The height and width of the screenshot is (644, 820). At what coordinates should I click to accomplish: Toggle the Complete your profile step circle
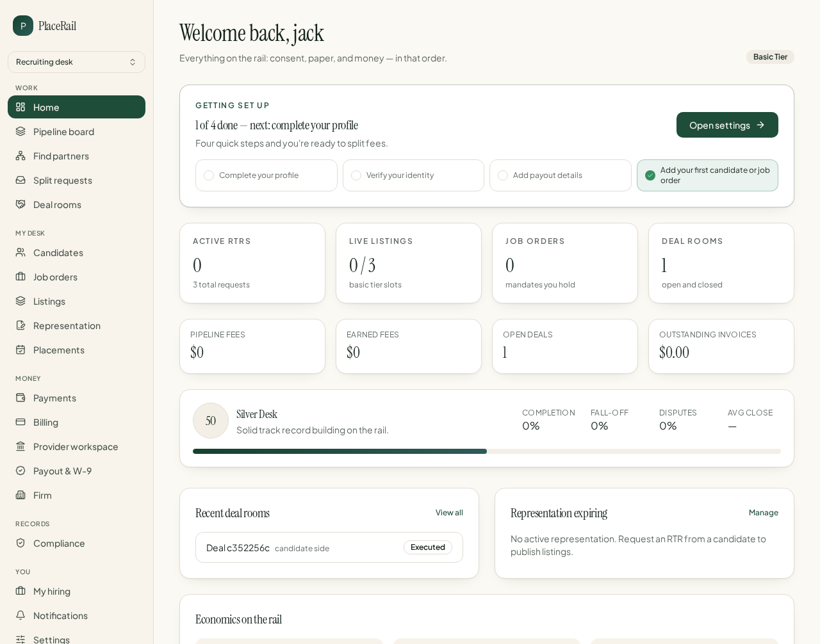pos(209,175)
